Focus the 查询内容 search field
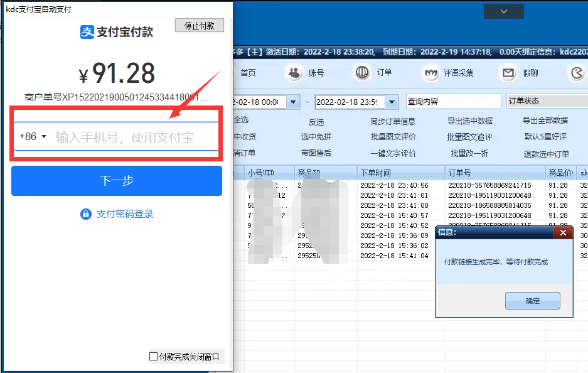 point(453,101)
